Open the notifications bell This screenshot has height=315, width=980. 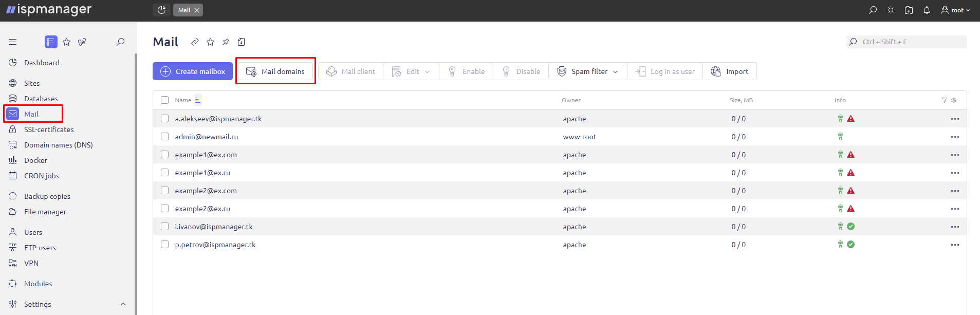click(927, 10)
